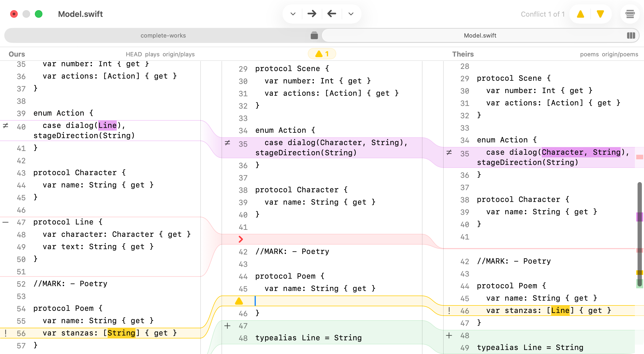Click 'var text: String { get }' in Ours pane
The image size is (644, 354).
(x=98, y=246)
